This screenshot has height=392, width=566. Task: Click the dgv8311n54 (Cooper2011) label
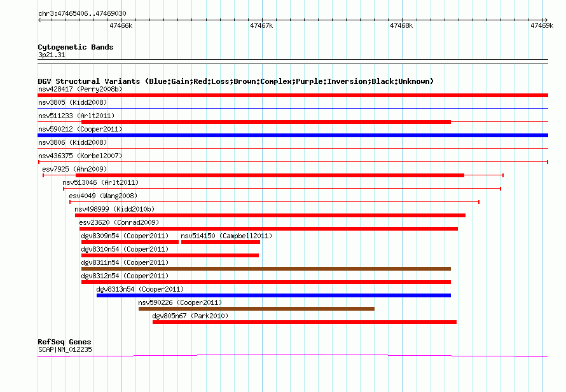pos(125,262)
